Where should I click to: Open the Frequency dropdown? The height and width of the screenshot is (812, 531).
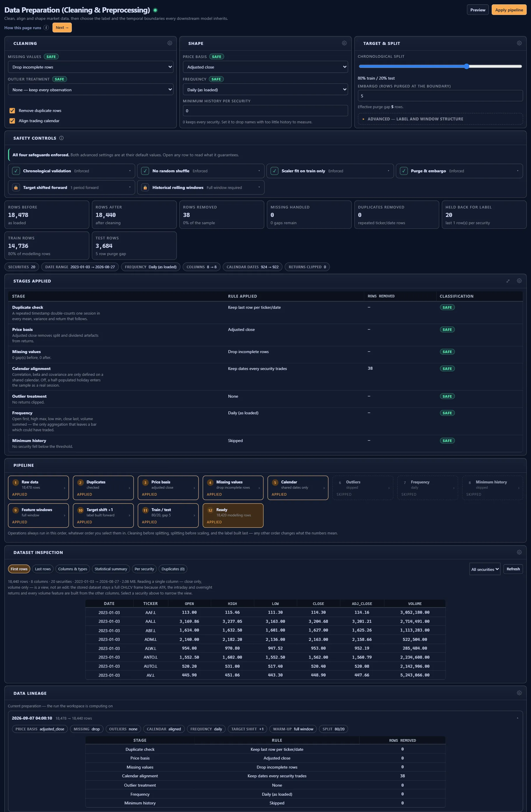[x=265, y=90]
